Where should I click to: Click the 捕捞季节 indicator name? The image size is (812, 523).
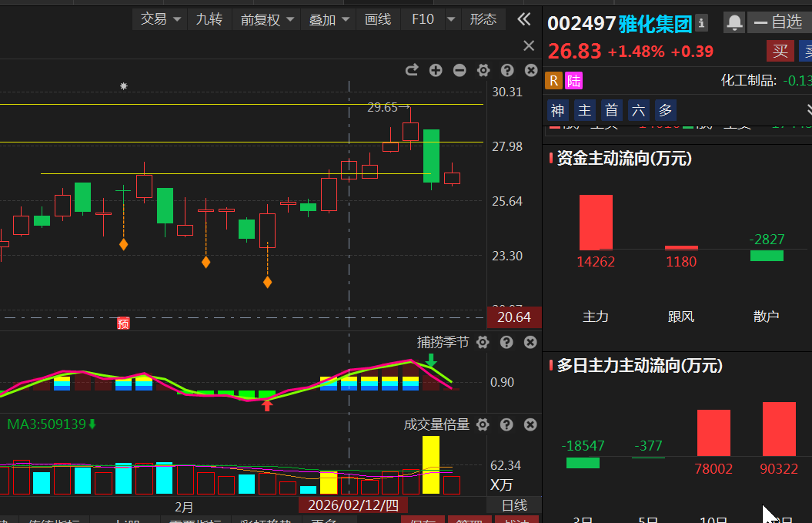(443, 342)
